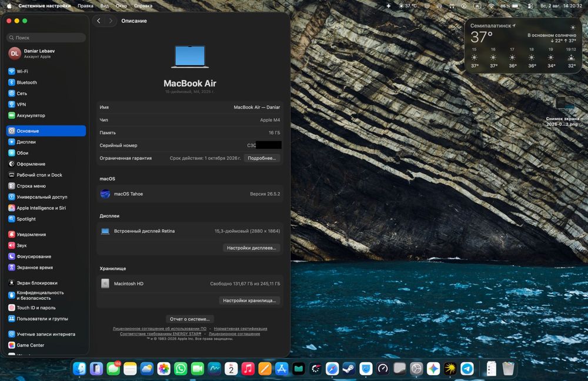Open the Вид menu
Image resolution: width=588 pixels, height=381 pixels.
point(105,6)
